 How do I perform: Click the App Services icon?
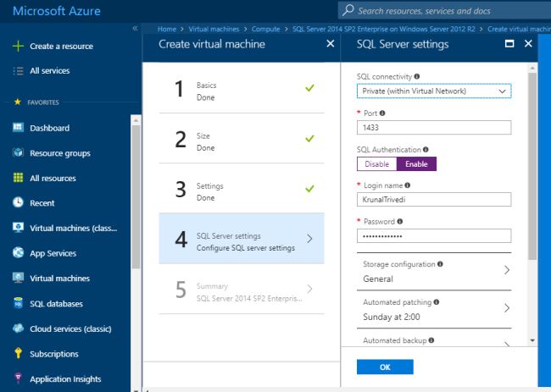point(18,253)
